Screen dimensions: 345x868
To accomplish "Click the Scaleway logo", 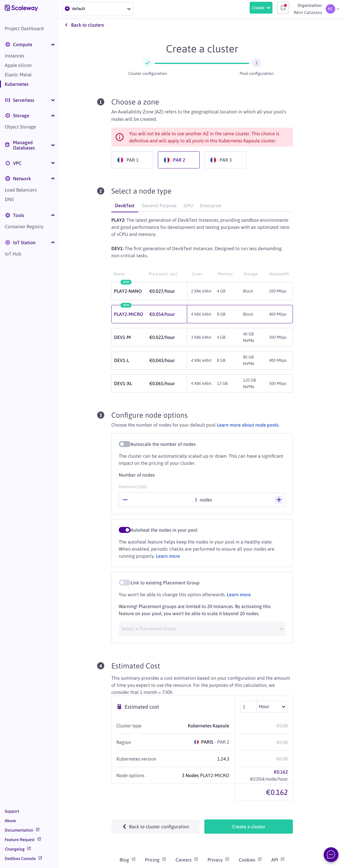I will tap(21, 8).
